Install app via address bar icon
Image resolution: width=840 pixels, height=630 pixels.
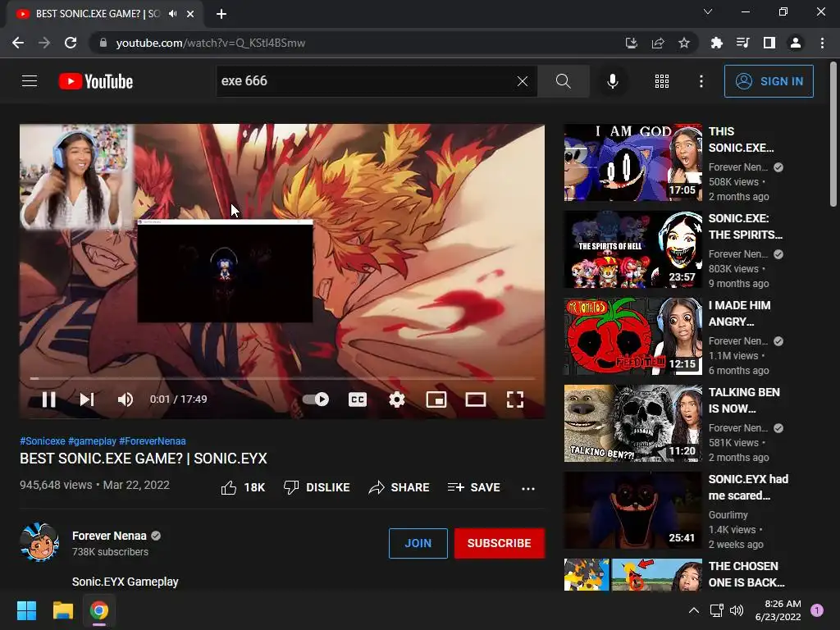pos(631,43)
